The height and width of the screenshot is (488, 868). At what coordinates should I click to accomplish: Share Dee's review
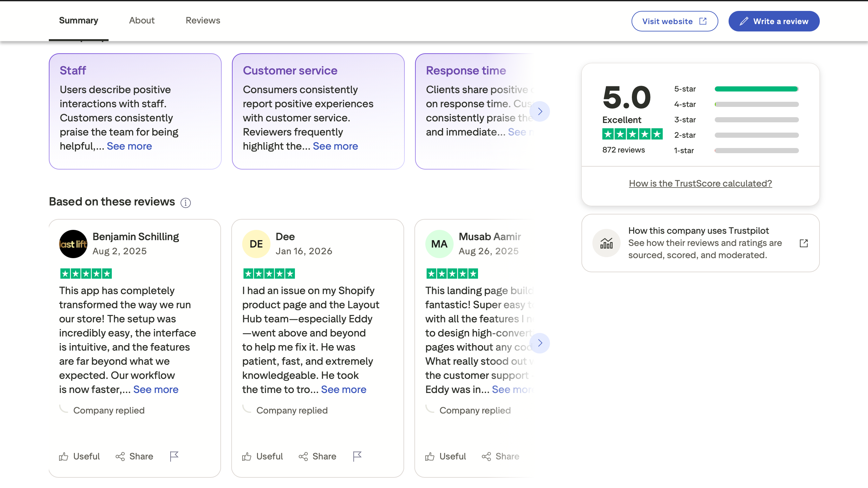(317, 456)
